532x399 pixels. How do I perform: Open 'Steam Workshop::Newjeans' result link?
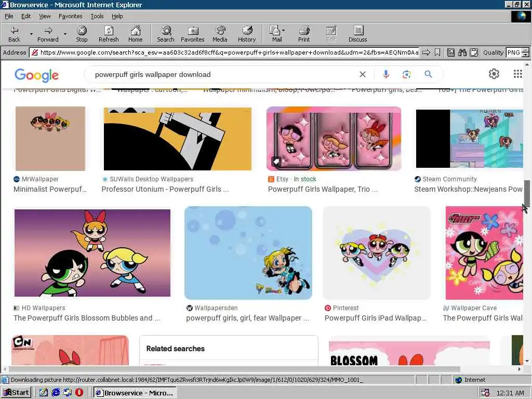468,189
